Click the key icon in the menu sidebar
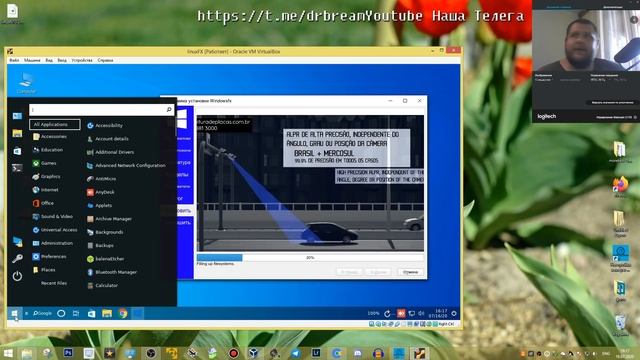Screen dimensions: 640x360 click(x=17, y=259)
